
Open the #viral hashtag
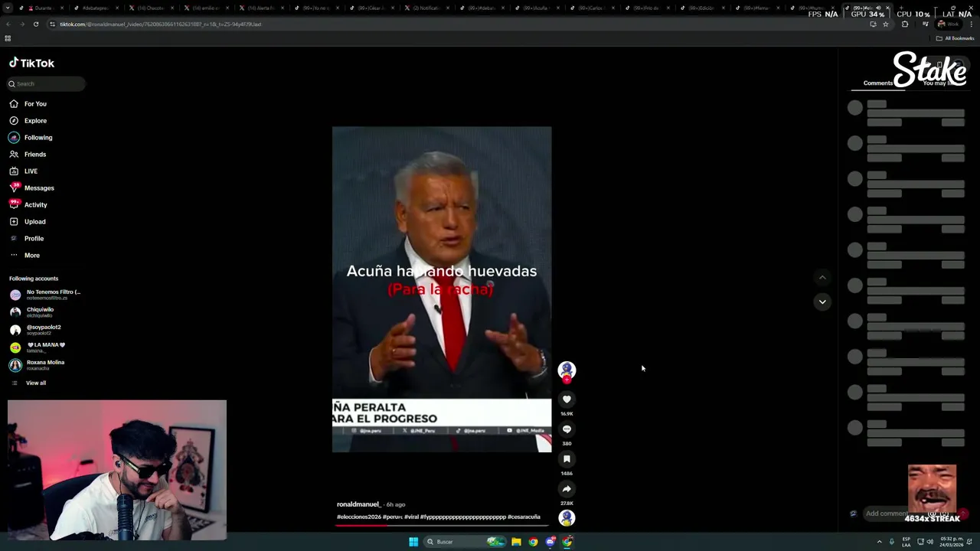[411, 517]
